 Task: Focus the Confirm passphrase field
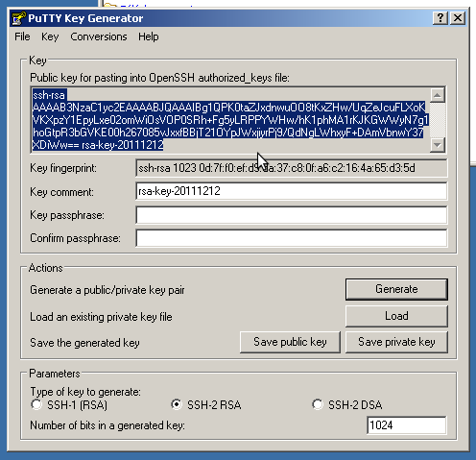pos(291,238)
